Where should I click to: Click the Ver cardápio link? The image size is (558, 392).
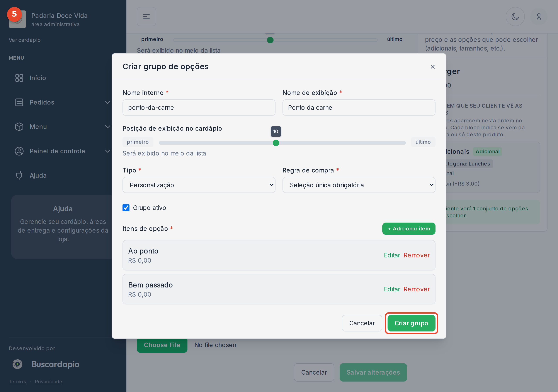pos(25,40)
